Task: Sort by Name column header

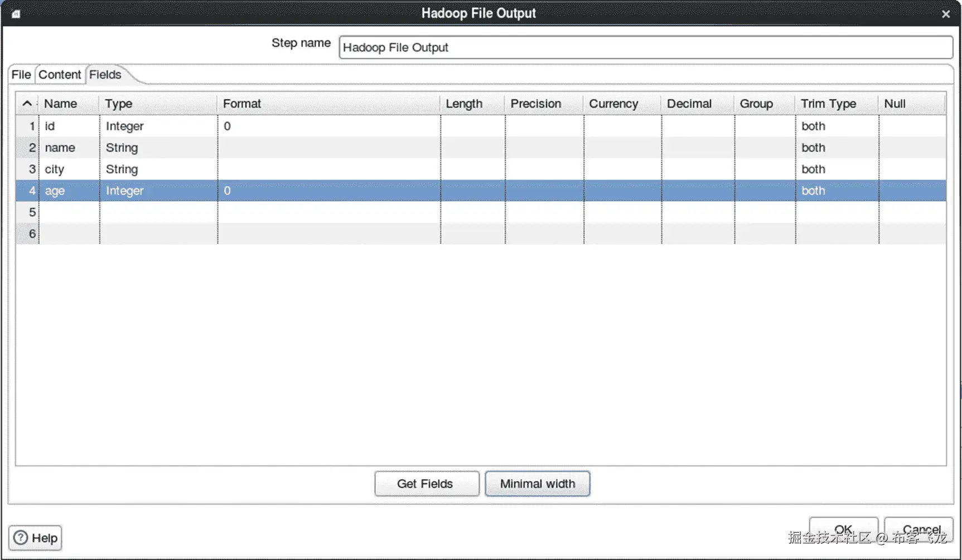Action: pyautogui.click(x=69, y=104)
